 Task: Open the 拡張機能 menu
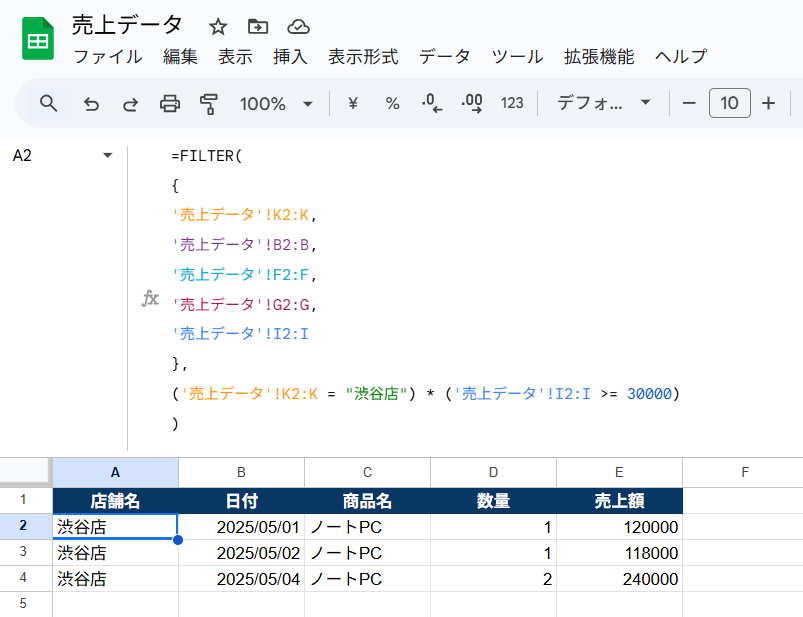[x=599, y=57]
